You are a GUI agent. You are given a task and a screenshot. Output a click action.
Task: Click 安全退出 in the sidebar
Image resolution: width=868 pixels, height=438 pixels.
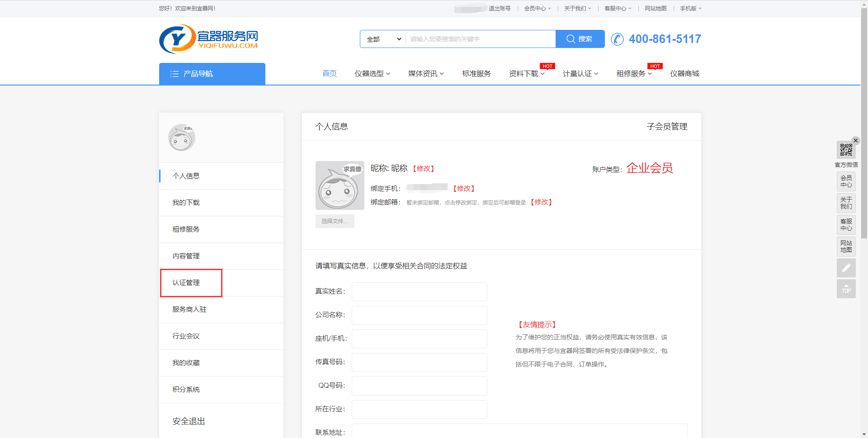(189, 421)
